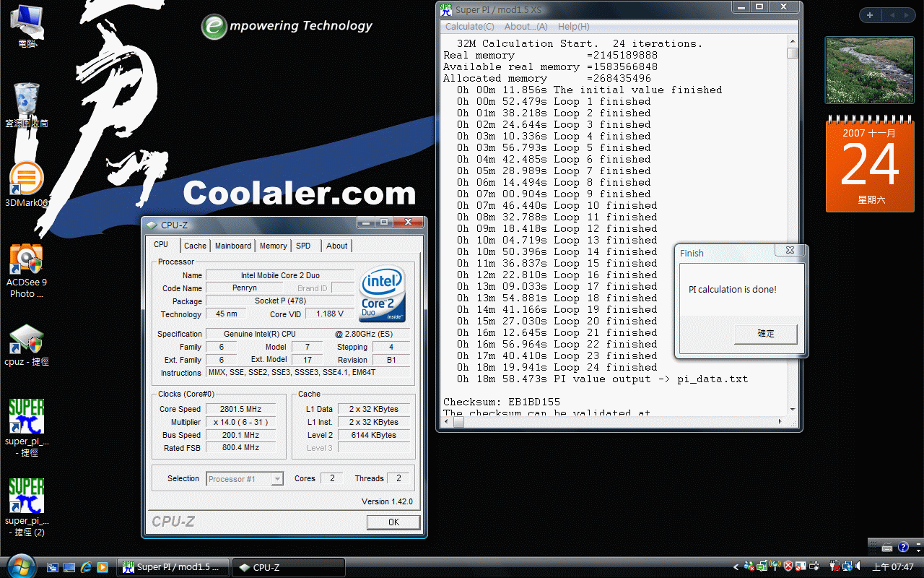Click the sidebar add gadgets plus button
This screenshot has height=578, width=924.
coord(870,15)
